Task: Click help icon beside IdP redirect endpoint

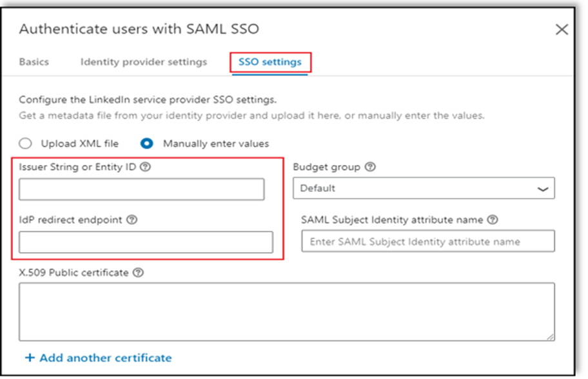Action: 132,220
